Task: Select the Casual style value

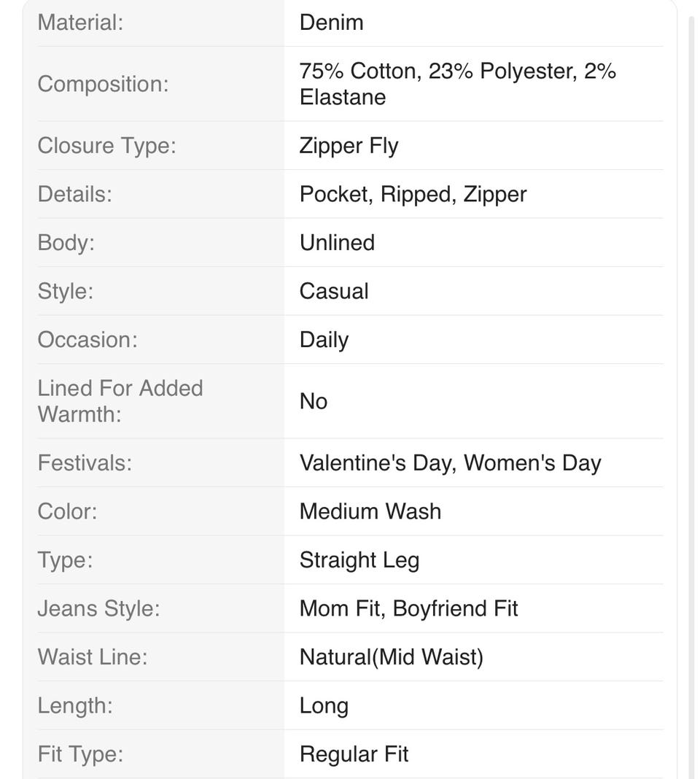Action: tap(334, 291)
